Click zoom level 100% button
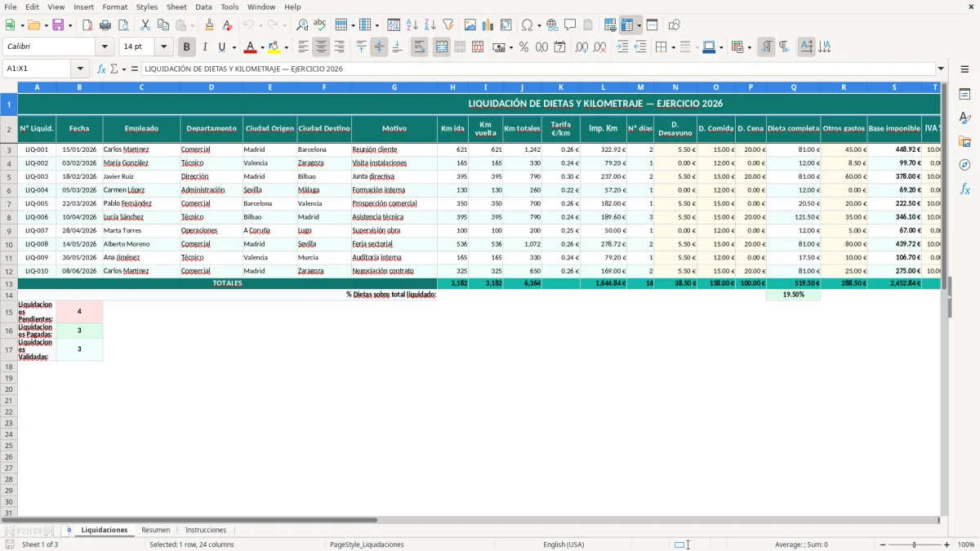The image size is (980, 551). tap(966, 544)
